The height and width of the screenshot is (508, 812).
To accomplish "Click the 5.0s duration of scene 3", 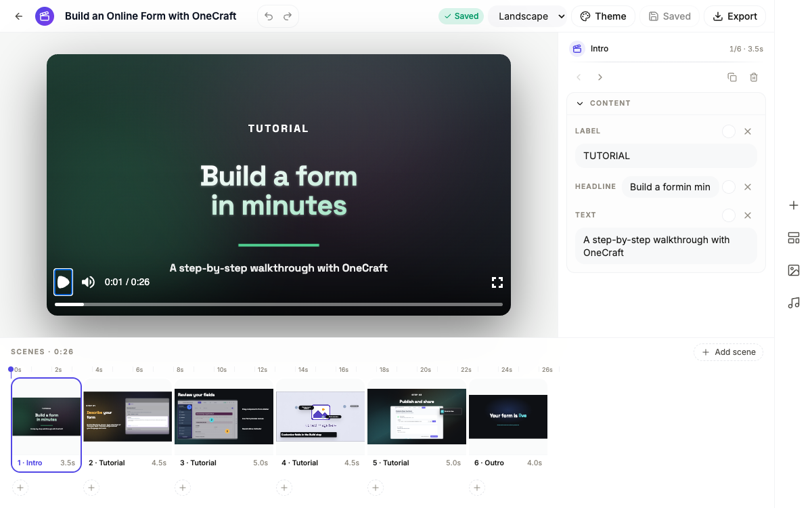I will 261,463.
